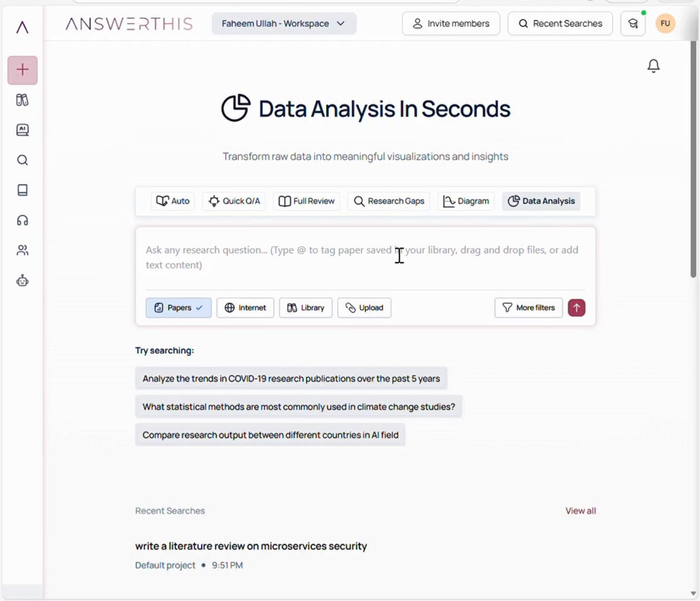Click into the research question input field
This screenshot has height=601, width=700.
tap(365, 257)
